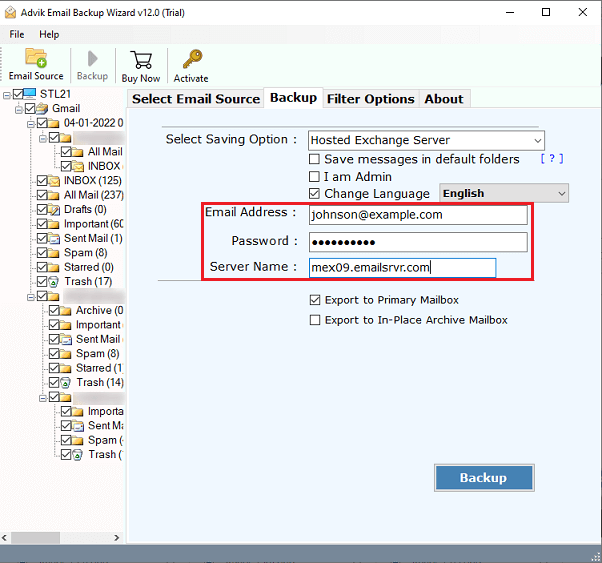602x563 pixels.
Task: Click the Spam (8) folder icon under INBOX list
Action: tap(54, 253)
